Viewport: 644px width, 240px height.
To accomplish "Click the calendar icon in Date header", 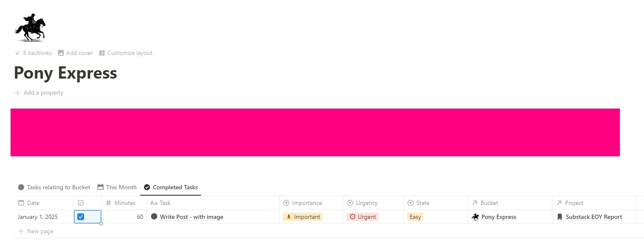I will tap(21, 203).
